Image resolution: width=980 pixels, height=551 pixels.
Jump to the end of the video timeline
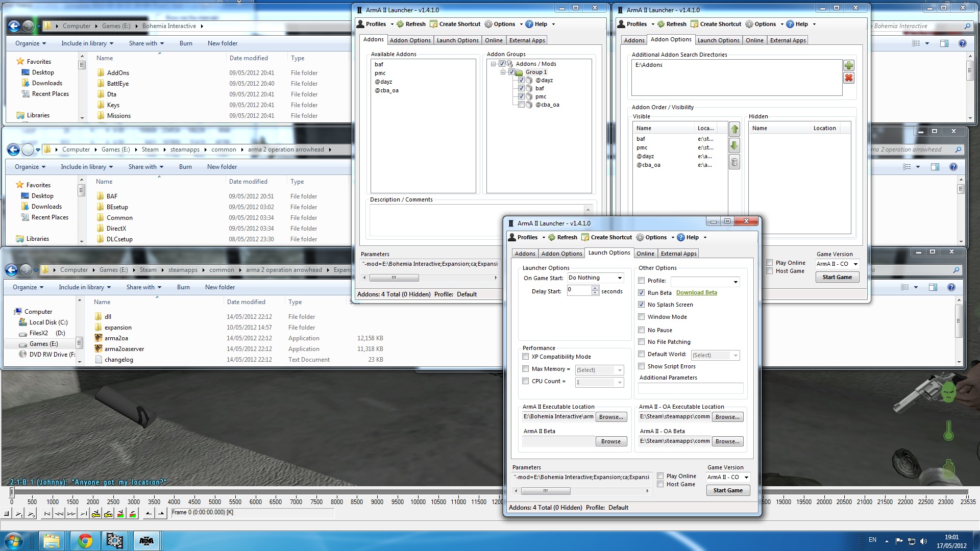point(84,514)
